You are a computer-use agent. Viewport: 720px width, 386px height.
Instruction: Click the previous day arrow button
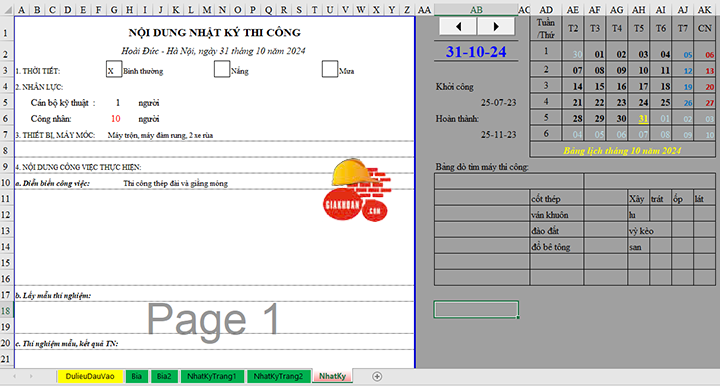pos(458,27)
